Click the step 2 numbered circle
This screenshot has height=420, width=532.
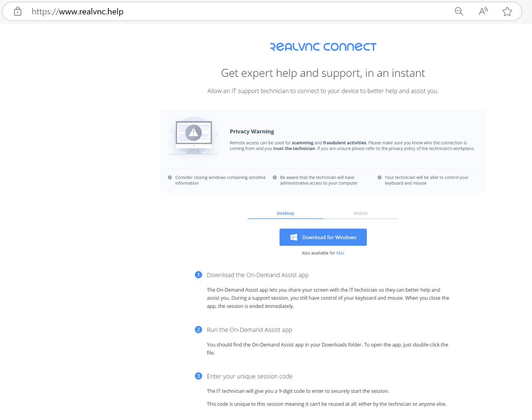pyautogui.click(x=199, y=330)
